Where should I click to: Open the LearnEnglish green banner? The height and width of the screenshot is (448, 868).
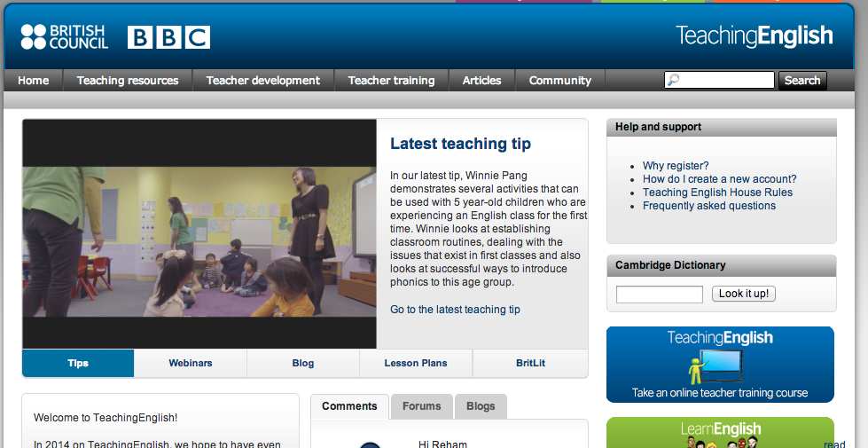click(x=720, y=433)
